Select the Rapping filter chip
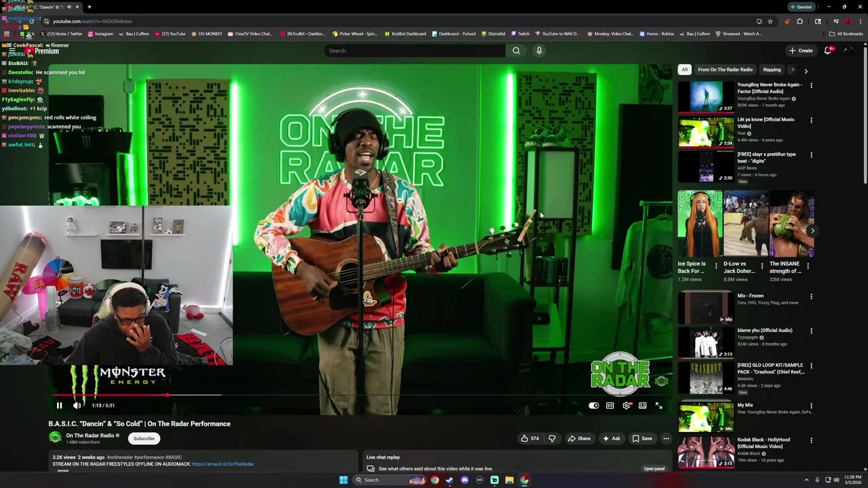 [772, 70]
